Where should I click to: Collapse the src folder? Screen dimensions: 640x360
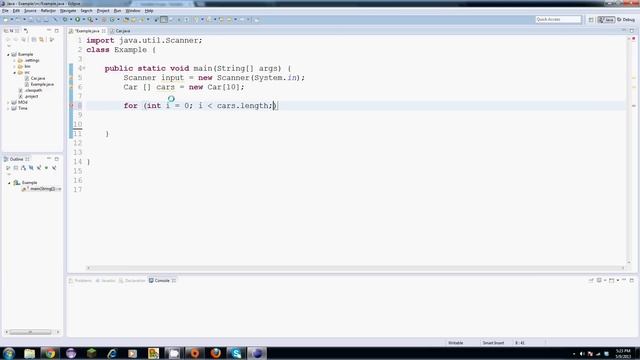pyautogui.click(x=14, y=72)
